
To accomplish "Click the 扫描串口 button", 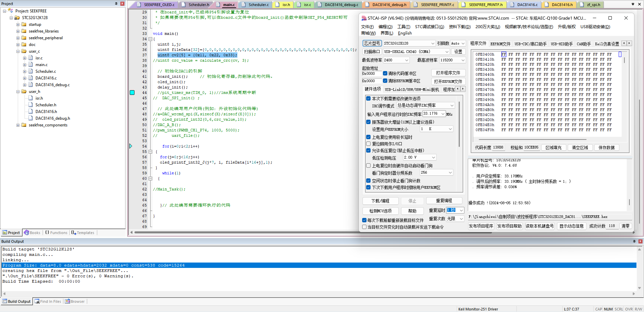I will pyautogui.click(x=372, y=51).
